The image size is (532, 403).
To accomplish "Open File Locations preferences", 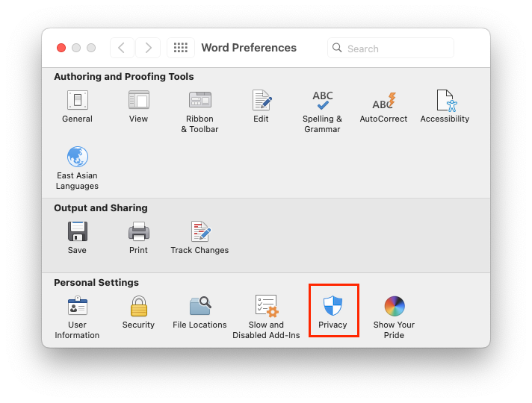I will [x=199, y=312].
